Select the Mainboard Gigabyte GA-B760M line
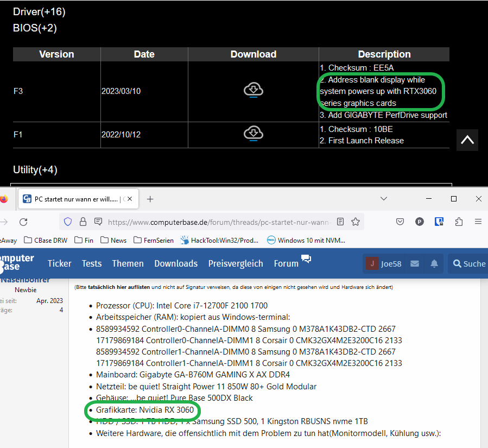The width and height of the screenshot is (488, 448). 193,375
